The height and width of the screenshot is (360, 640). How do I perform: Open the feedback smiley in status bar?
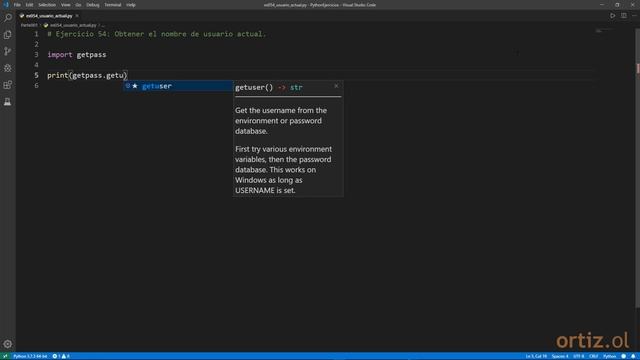pyautogui.click(x=623, y=356)
